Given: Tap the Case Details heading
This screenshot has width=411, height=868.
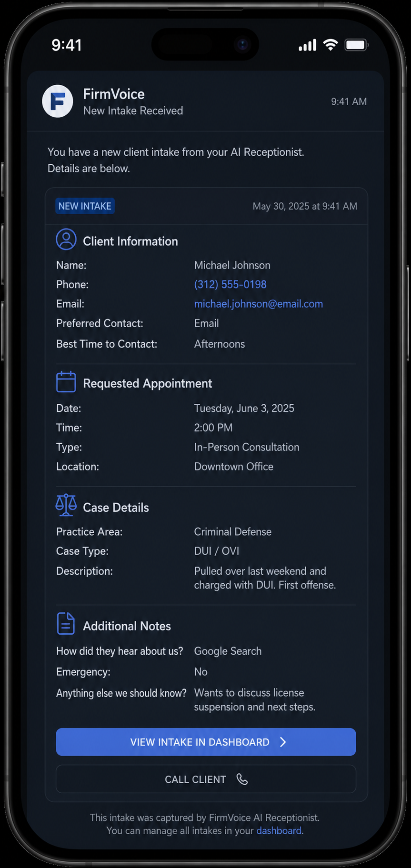Looking at the screenshot, I should click(116, 508).
